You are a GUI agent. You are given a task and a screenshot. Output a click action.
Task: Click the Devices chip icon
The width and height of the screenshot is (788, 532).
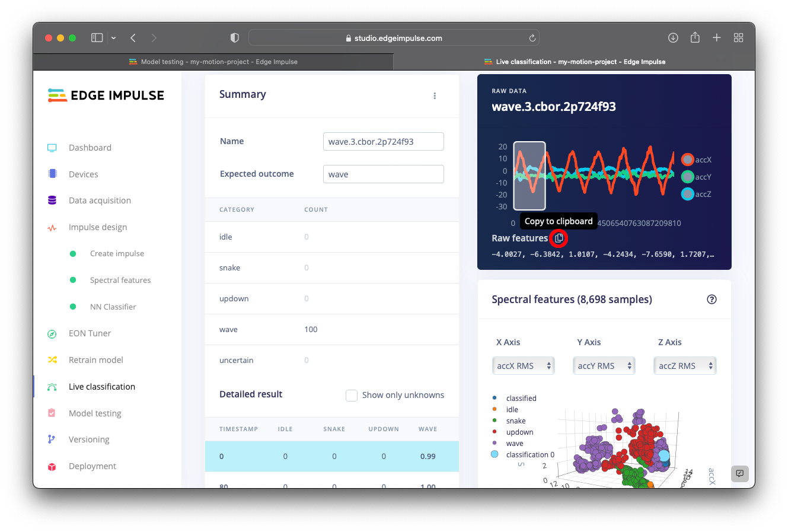point(52,174)
